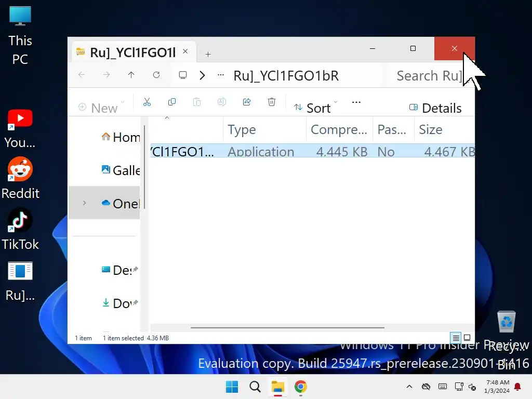Refresh the folder view
532x399 pixels.
coord(156,75)
